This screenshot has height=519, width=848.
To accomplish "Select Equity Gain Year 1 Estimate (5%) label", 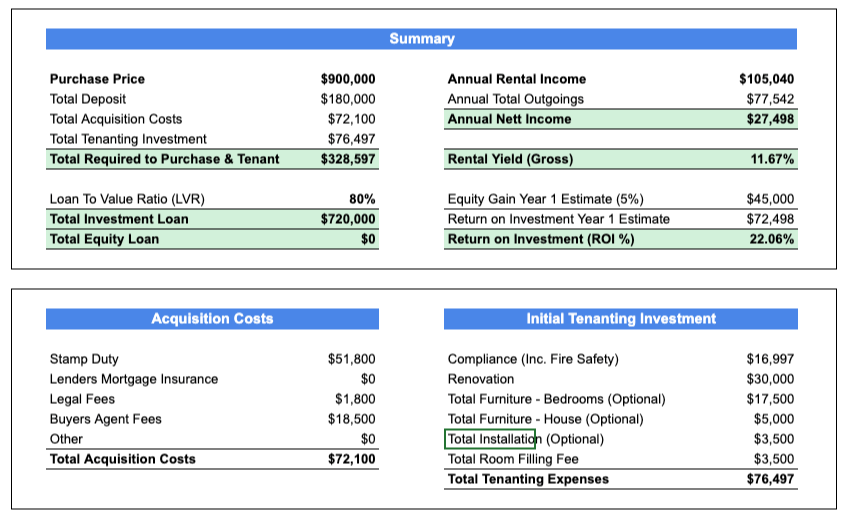I will coord(546,199).
